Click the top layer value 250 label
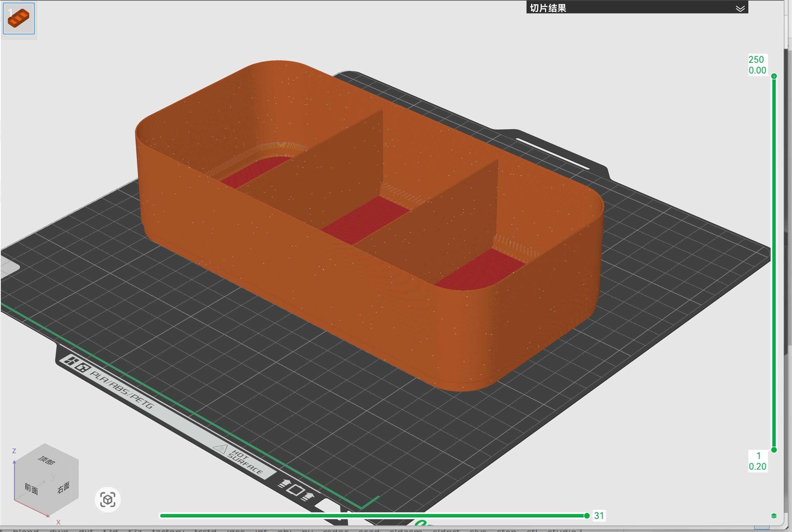Screen dimensions: 792x532 tap(756, 59)
